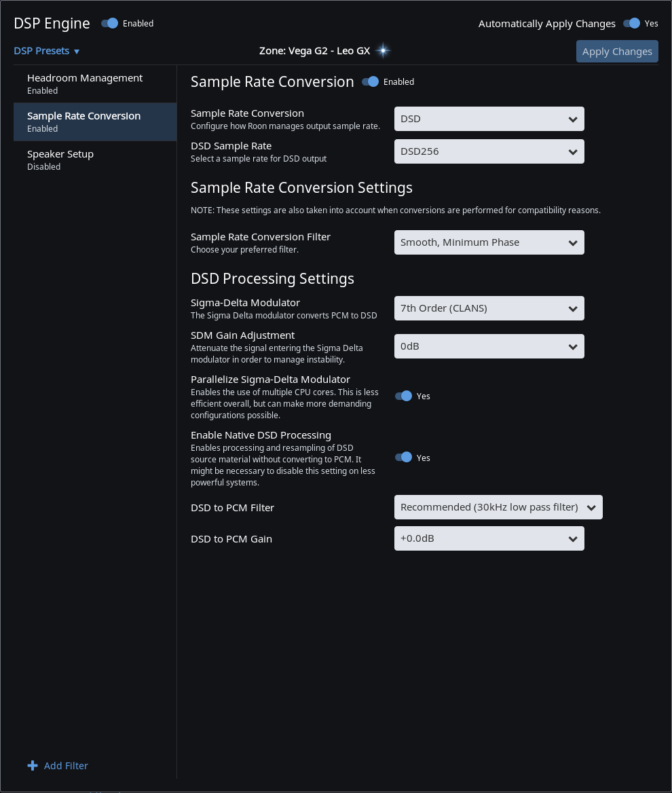This screenshot has height=793, width=672.
Task: Open the Sigma-Delta Modulator dropdown
Action: tap(489, 308)
